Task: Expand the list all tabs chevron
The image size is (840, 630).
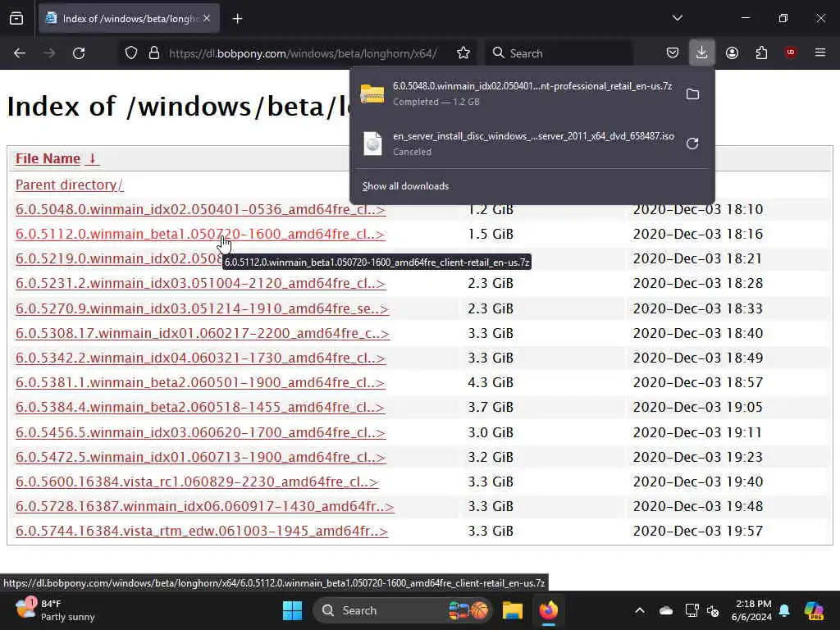Action: [x=677, y=18]
